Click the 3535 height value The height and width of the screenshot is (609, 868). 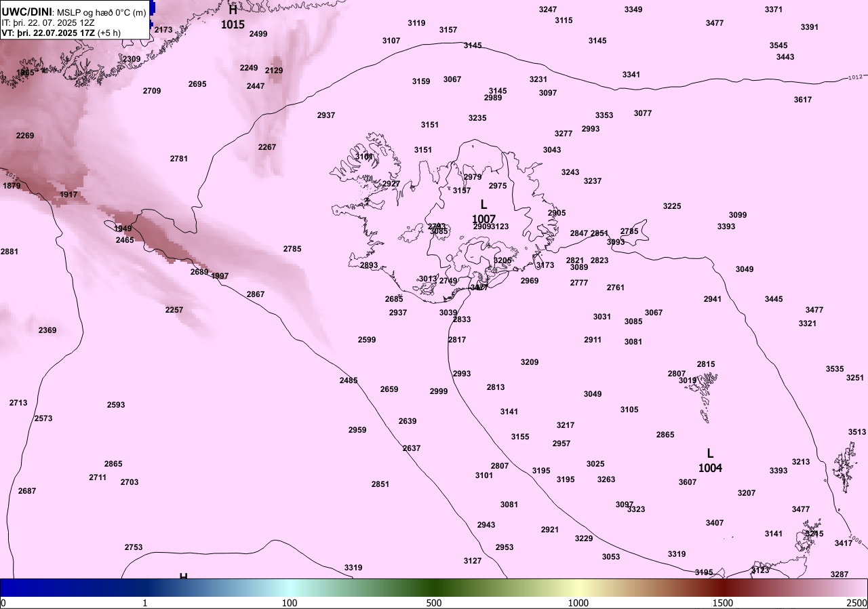coord(835,369)
